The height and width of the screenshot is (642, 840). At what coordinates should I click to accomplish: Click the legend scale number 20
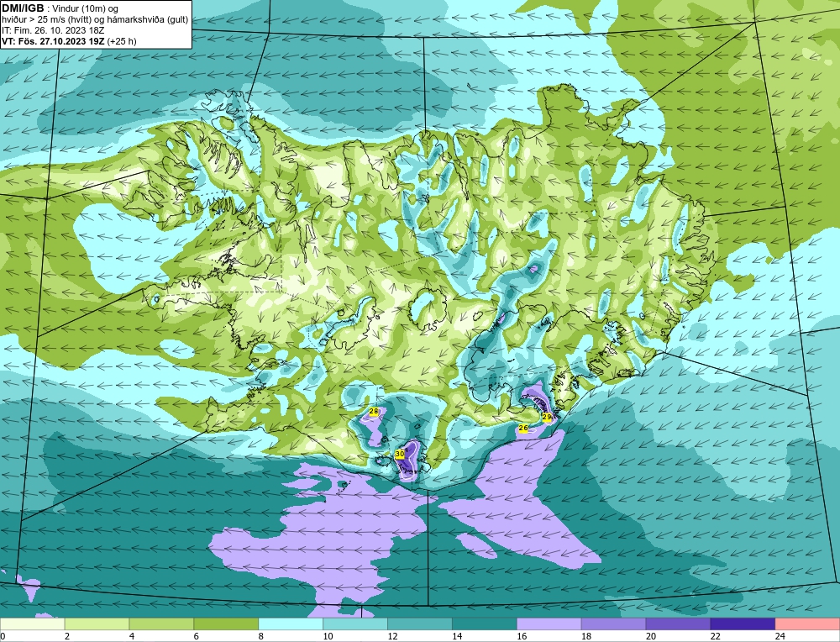(x=651, y=636)
